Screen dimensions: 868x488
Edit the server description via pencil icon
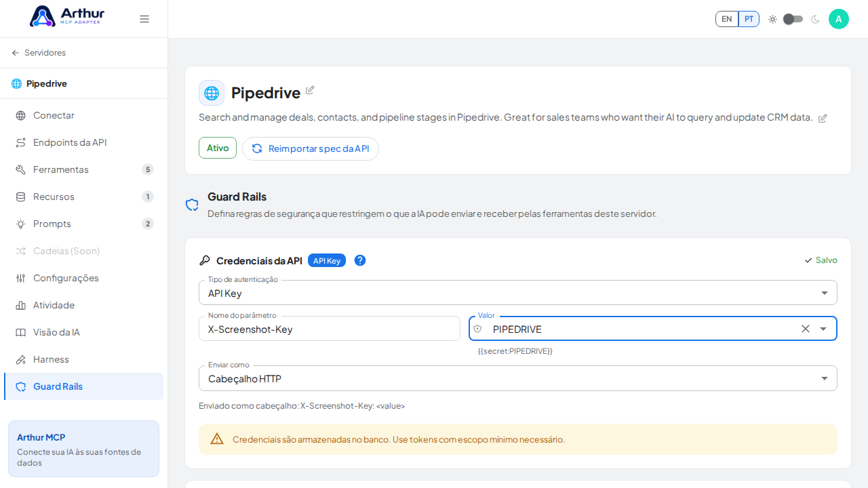823,118
